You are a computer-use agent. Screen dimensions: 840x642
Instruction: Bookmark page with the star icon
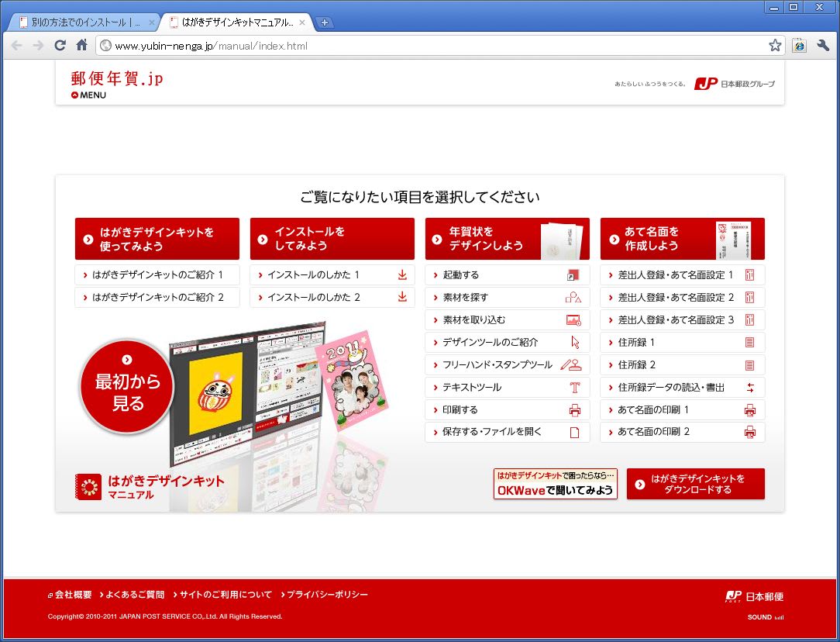click(x=774, y=46)
